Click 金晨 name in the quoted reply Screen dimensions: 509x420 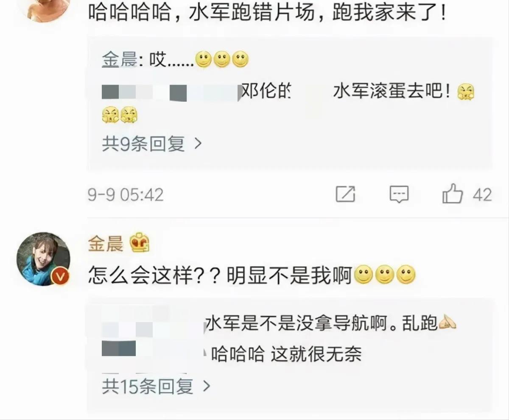coord(119,61)
